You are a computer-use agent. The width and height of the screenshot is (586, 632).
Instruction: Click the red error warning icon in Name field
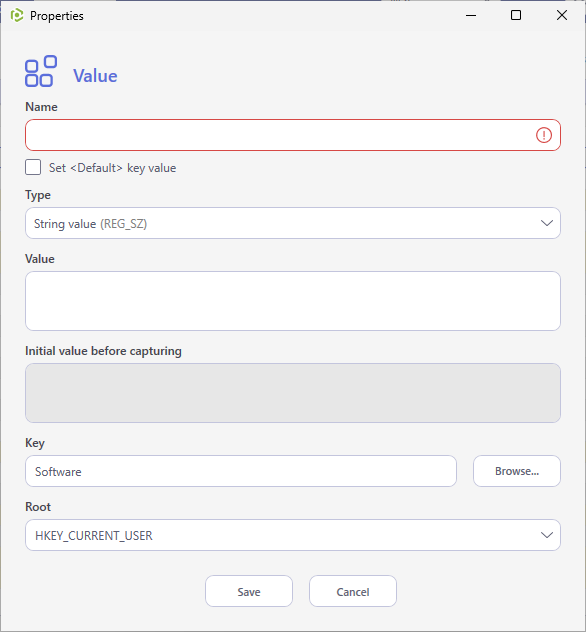click(544, 135)
